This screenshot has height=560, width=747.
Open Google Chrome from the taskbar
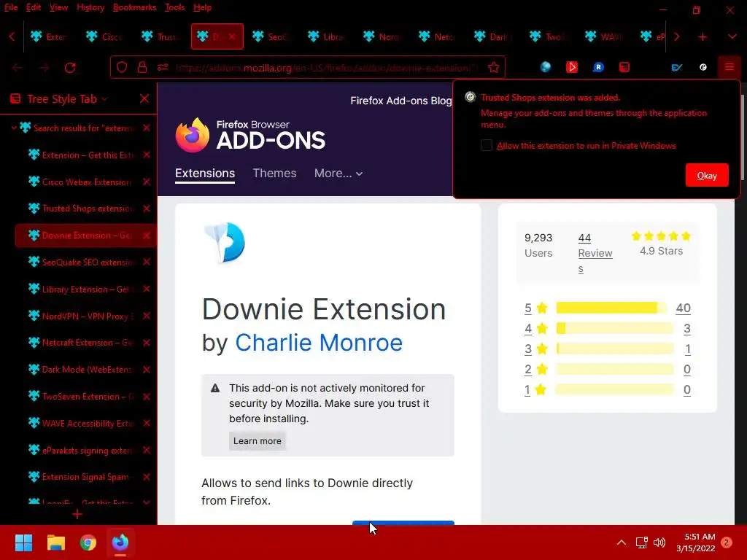point(88,542)
